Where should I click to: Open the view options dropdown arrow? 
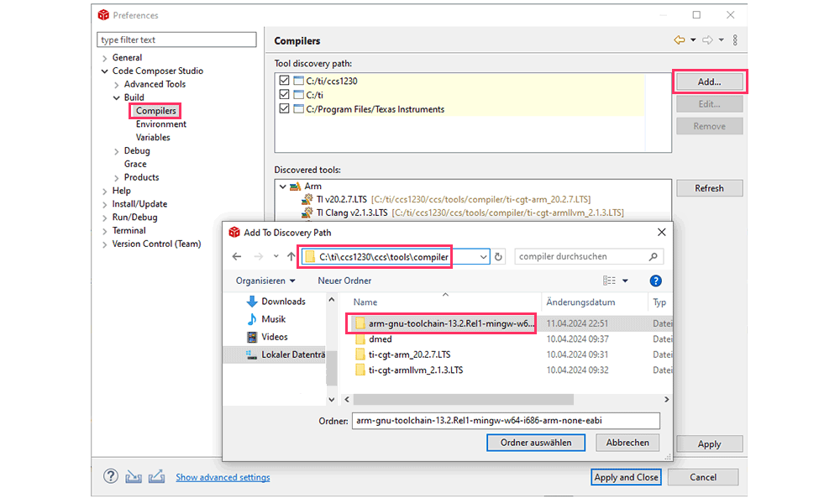pos(625,281)
